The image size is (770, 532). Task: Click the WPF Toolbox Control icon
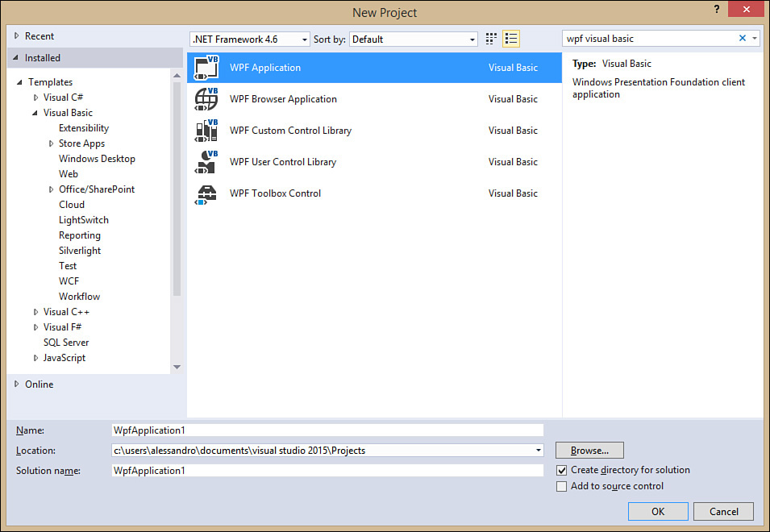[x=206, y=193]
